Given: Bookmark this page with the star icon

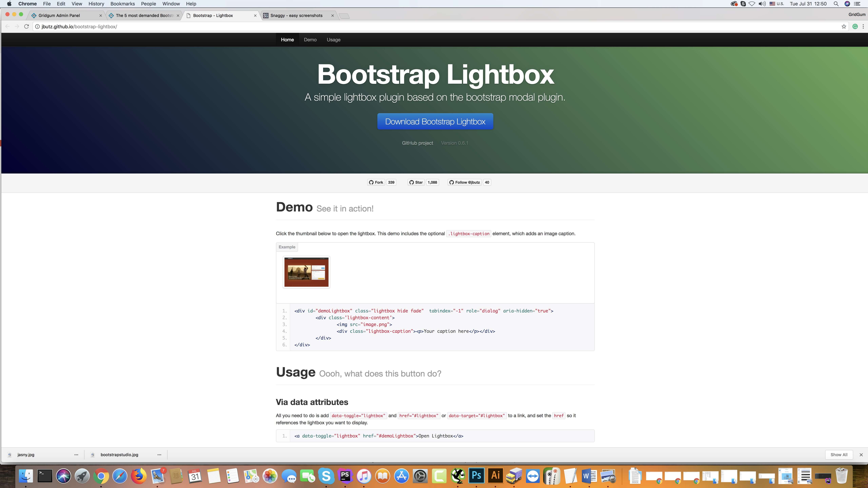Looking at the screenshot, I should [x=844, y=26].
